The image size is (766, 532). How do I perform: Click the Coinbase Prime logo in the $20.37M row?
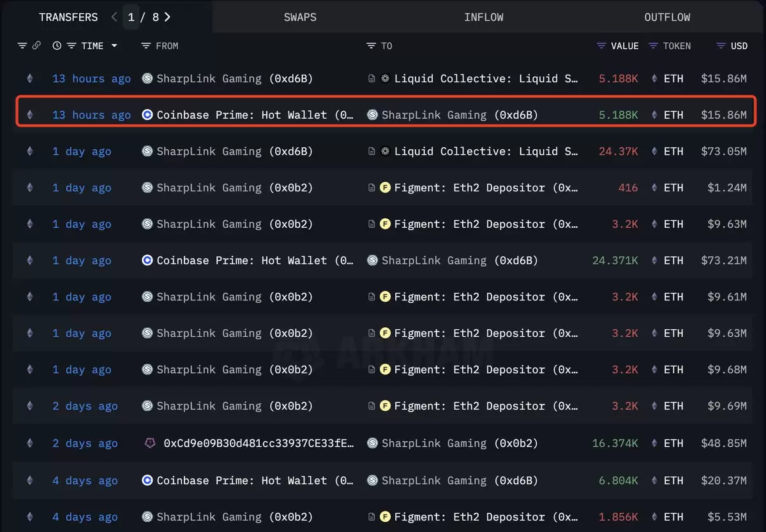(147, 480)
